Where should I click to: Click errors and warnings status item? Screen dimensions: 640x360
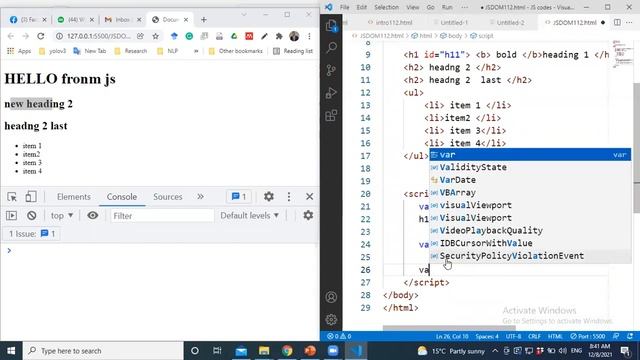click(339, 336)
